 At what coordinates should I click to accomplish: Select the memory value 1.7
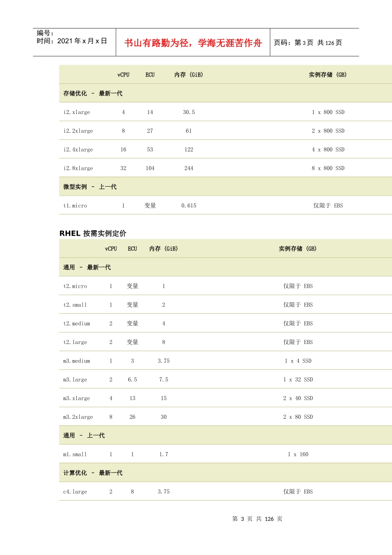coord(164,455)
